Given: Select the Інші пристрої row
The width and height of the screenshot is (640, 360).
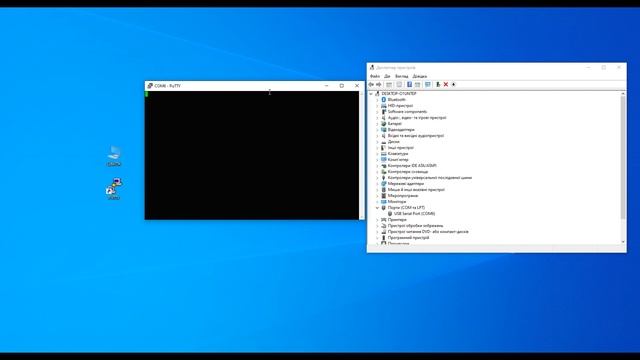Looking at the screenshot, I should pos(400,148).
